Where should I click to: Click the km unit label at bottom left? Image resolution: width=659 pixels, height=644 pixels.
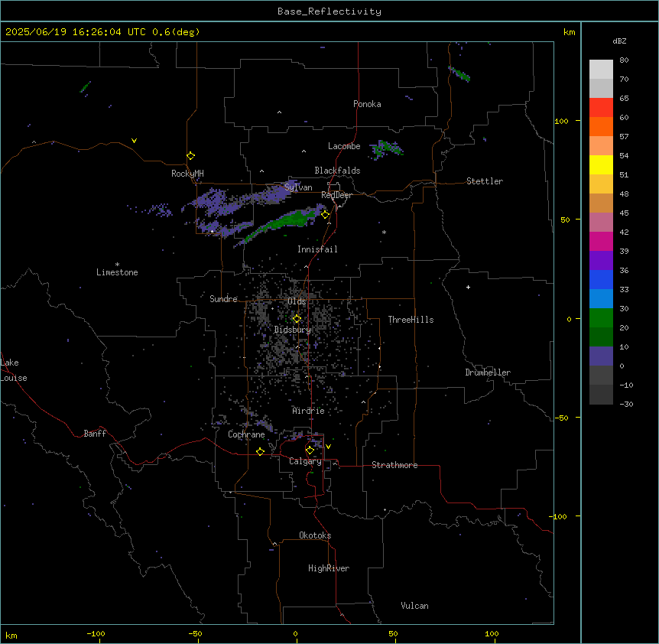pyautogui.click(x=11, y=635)
